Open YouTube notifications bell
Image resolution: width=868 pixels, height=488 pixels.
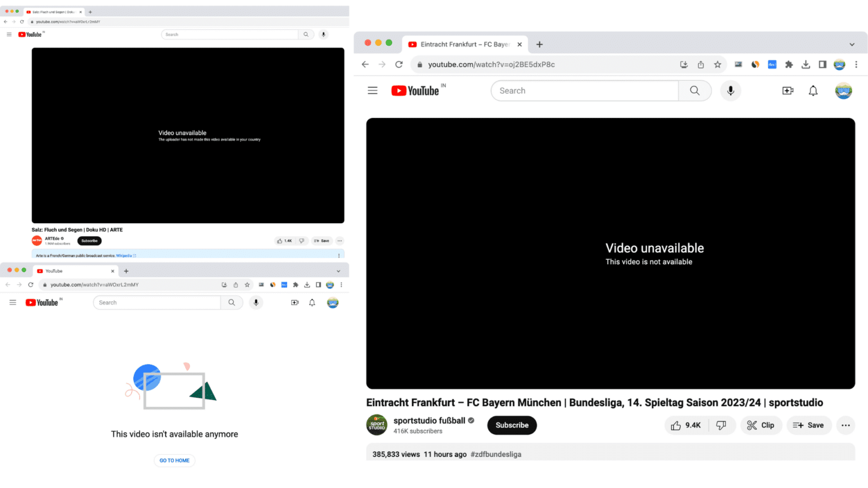pyautogui.click(x=813, y=90)
